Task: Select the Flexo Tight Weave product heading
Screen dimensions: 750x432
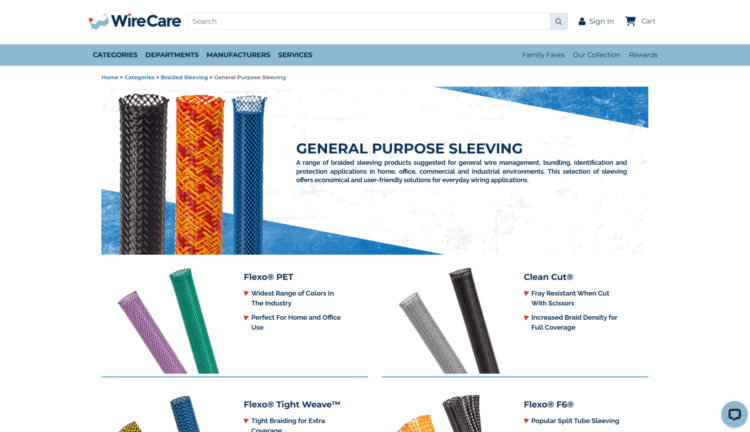Action: [x=292, y=404]
